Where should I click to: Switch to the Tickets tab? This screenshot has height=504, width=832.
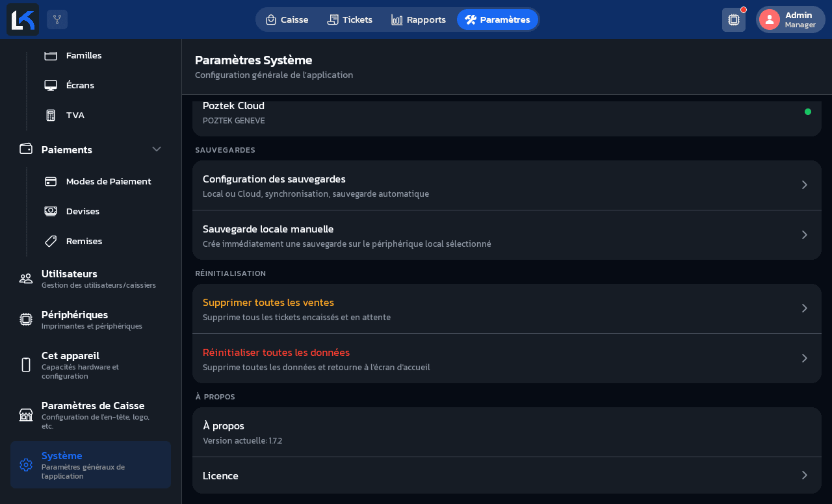[x=350, y=19]
